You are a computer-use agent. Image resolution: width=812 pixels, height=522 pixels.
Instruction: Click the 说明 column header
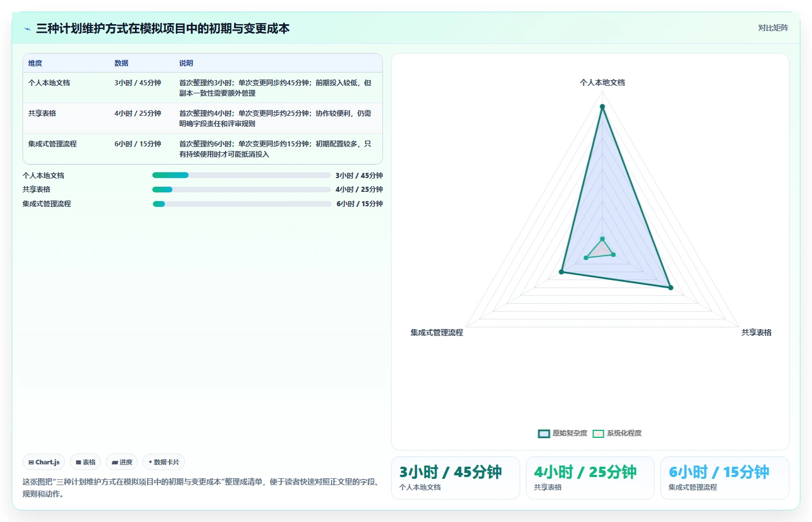(x=186, y=63)
